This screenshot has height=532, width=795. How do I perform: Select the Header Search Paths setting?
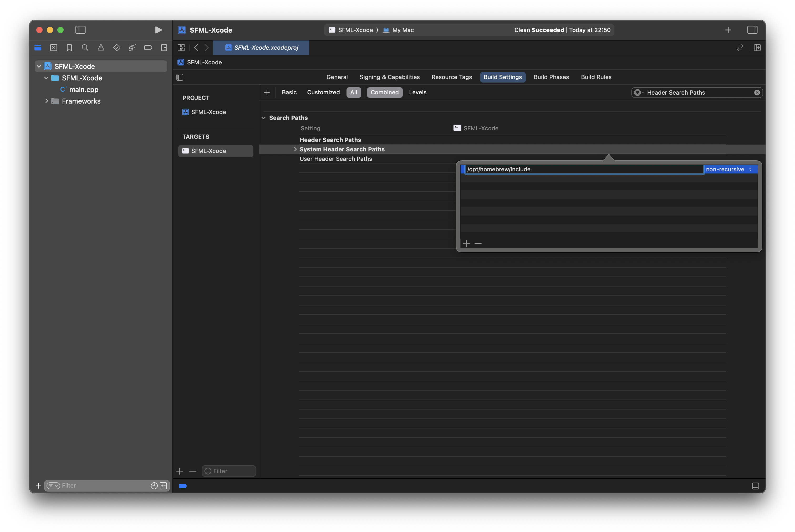(330, 140)
